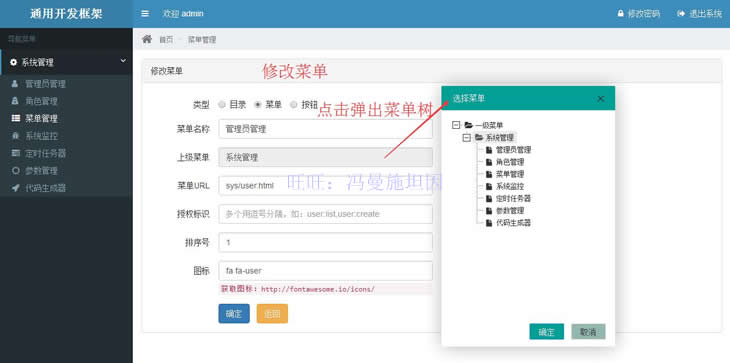Viewport: 730px width, 363px height.
Task: Click the 退出系统 link
Action: (705, 13)
